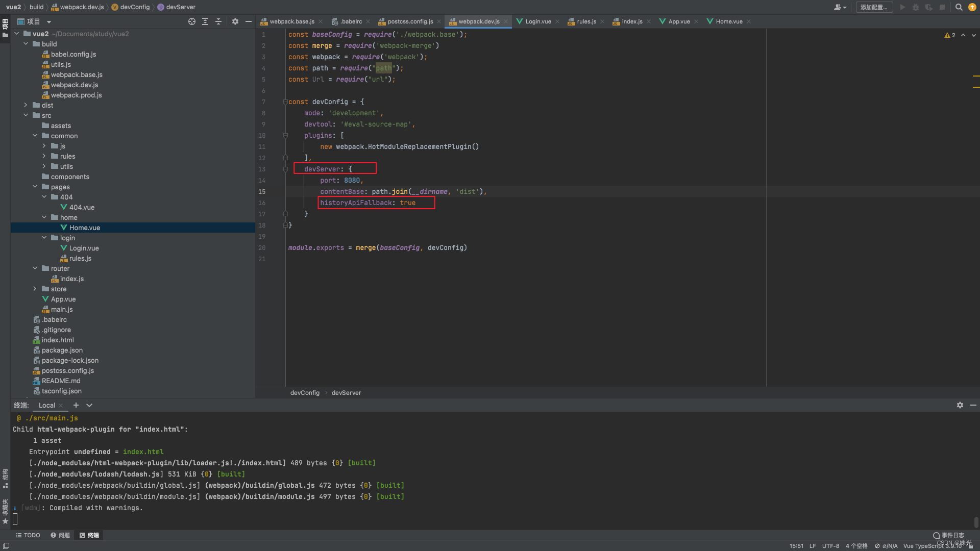Viewport: 980px width, 551px height.
Task: Open project panel gear settings
Action: tap(235, 21)
